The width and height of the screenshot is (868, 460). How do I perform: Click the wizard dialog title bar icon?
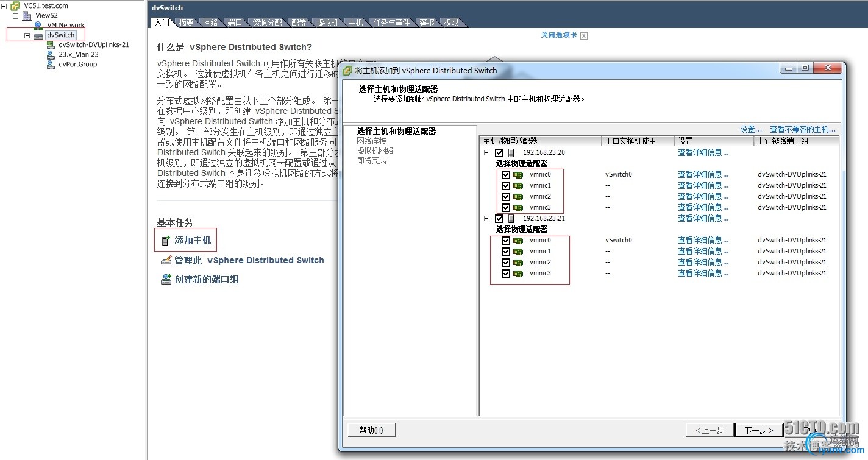pyautogui.click(x=348, y=70)
